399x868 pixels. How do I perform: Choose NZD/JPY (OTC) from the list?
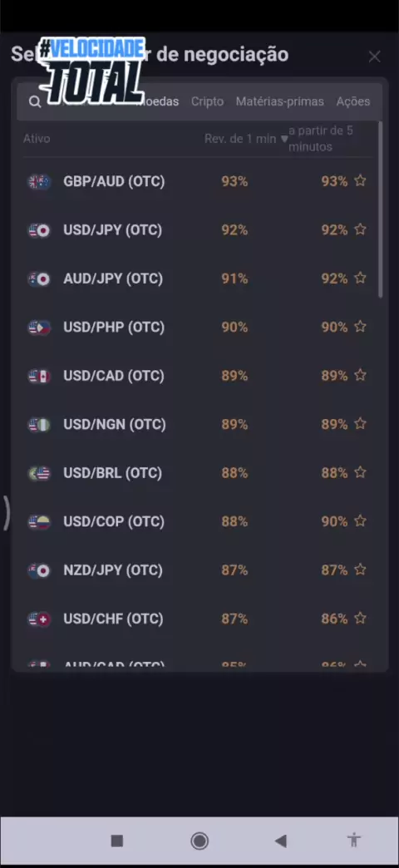pyautogui.click(x=199, y=570)
